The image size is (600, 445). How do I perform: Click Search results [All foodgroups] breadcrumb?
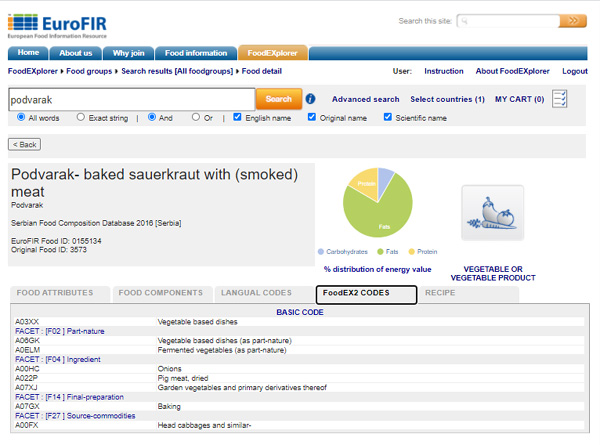(x=177, y=71)
